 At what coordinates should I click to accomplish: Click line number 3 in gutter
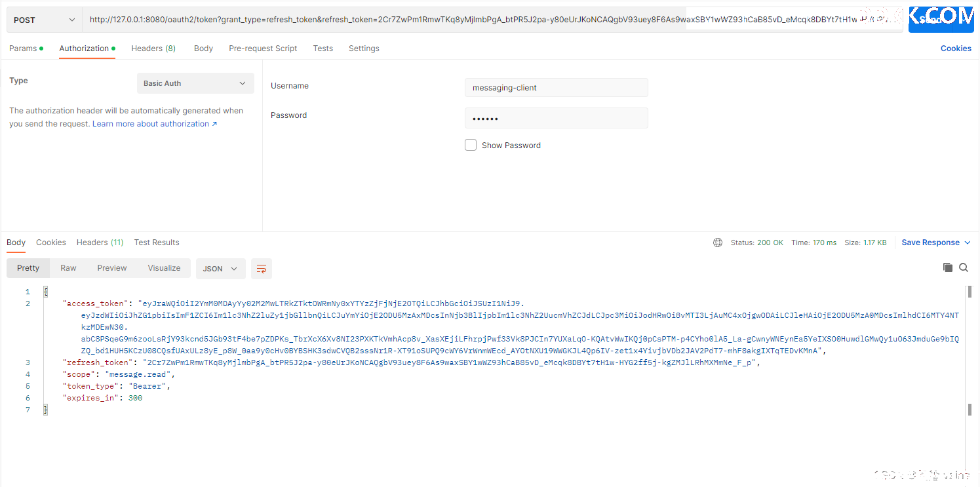(28, 362)
